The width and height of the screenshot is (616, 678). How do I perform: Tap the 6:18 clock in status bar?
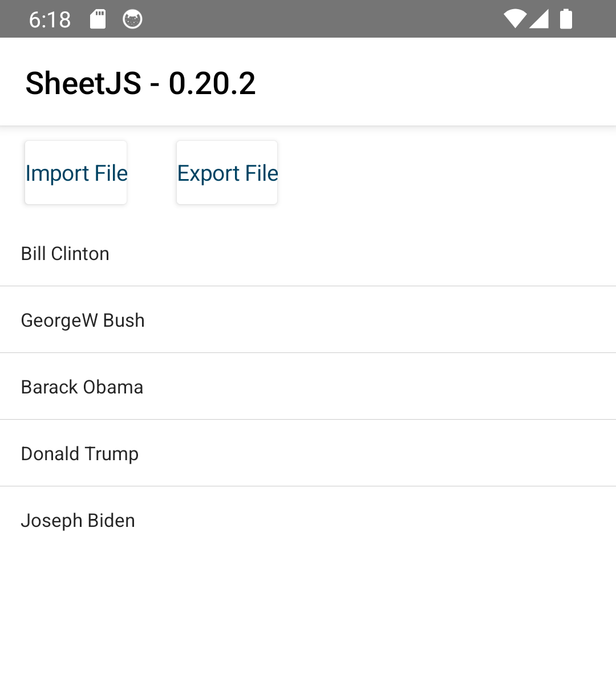pyautogui.click(x=50, y=20)
